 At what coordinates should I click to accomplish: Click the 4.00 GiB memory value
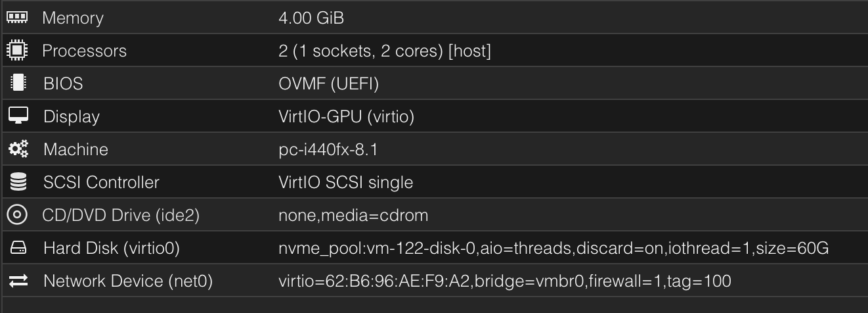[x=311, y=18]
